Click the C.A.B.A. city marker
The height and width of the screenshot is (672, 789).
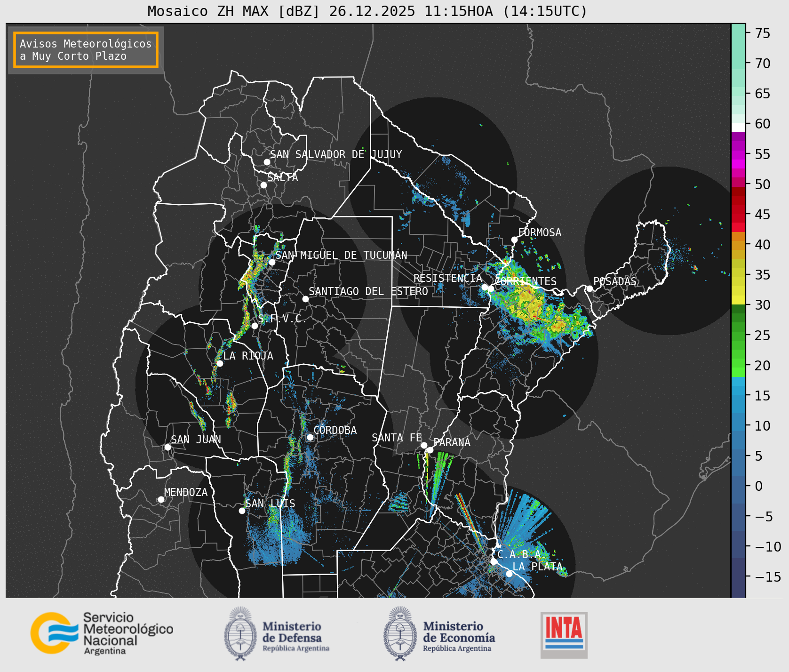494,561
